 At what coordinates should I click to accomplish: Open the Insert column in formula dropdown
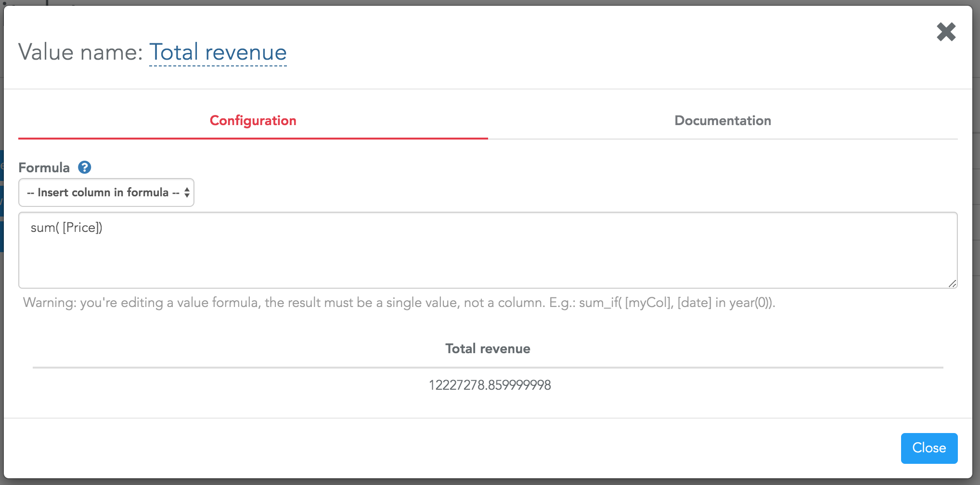point(106,192)
